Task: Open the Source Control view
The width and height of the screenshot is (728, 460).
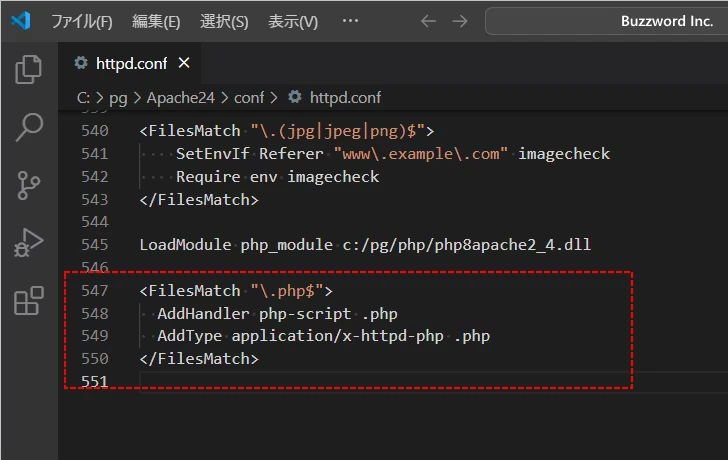Action: [29, 185]
